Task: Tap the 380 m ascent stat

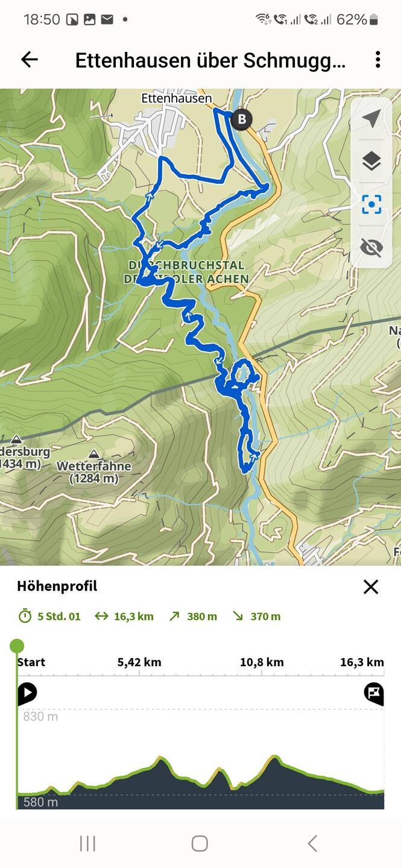Action: (193, 616)
